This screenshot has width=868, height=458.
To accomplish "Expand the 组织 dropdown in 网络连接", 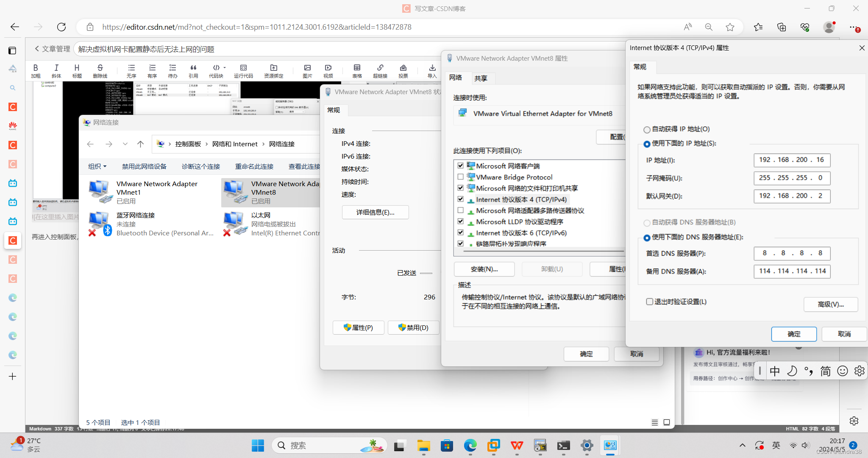I will tap(97, 167).
